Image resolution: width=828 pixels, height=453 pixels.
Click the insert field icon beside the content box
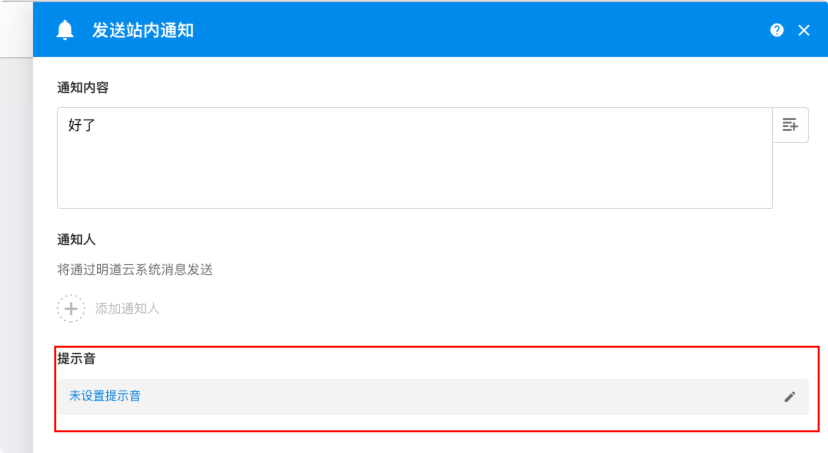[790, 125]
